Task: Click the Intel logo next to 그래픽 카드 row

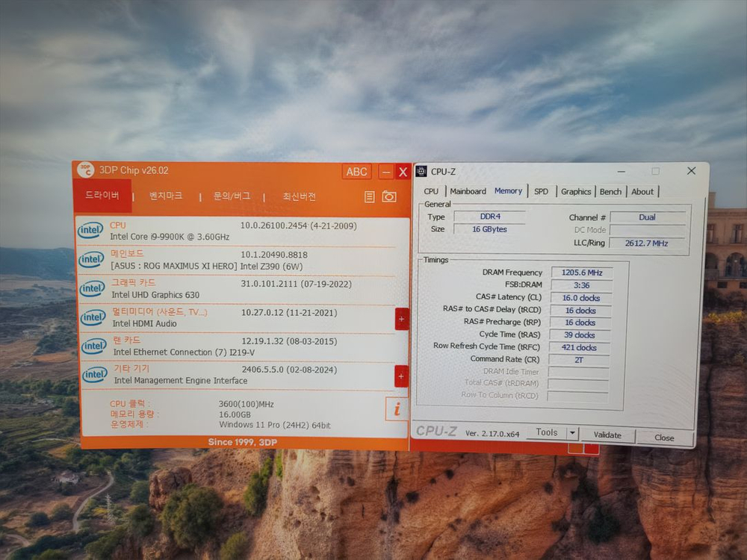Action: 93,288
